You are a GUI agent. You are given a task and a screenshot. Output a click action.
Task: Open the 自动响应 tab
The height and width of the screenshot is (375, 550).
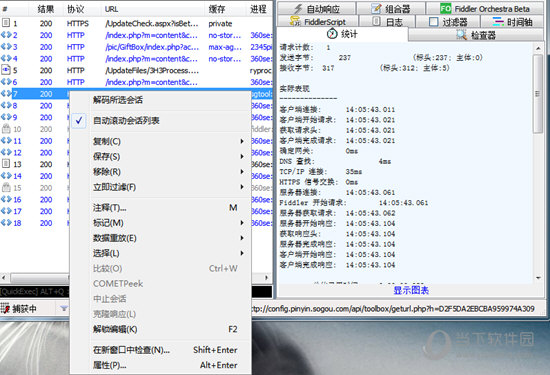(317, 8)
